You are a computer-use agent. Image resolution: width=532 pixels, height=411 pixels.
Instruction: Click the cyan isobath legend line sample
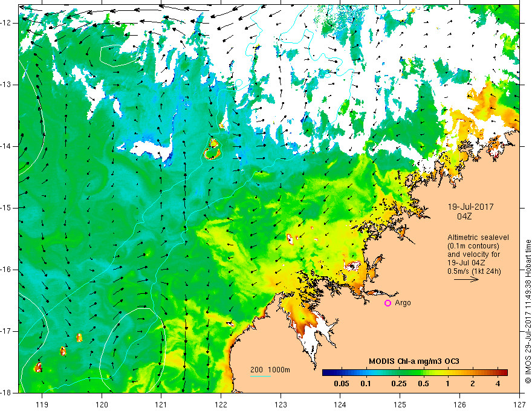click(261, 376)
